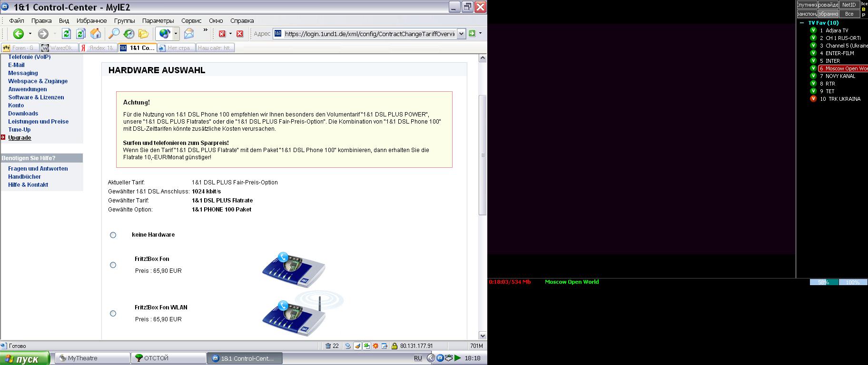868x365 pixels.
Task: Select Adjara TV channel in MyTheatre
Action: tap(837, 30)
